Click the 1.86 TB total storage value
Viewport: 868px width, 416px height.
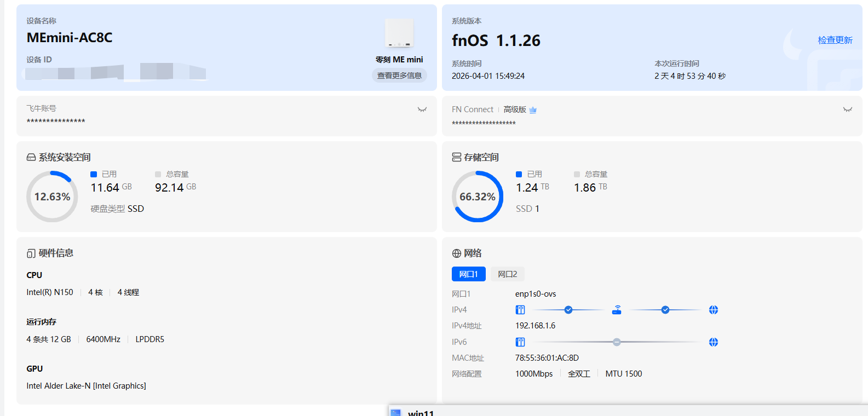coord(590,188)
